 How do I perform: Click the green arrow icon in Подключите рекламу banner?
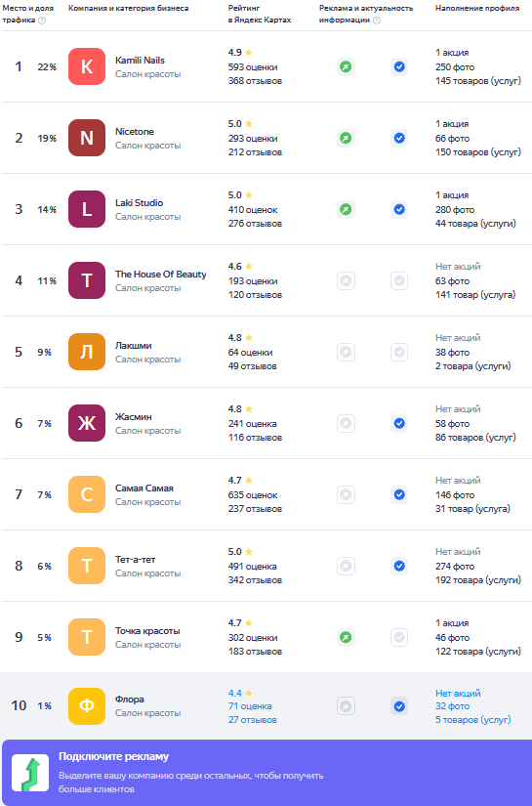click(x=30, y=773)
